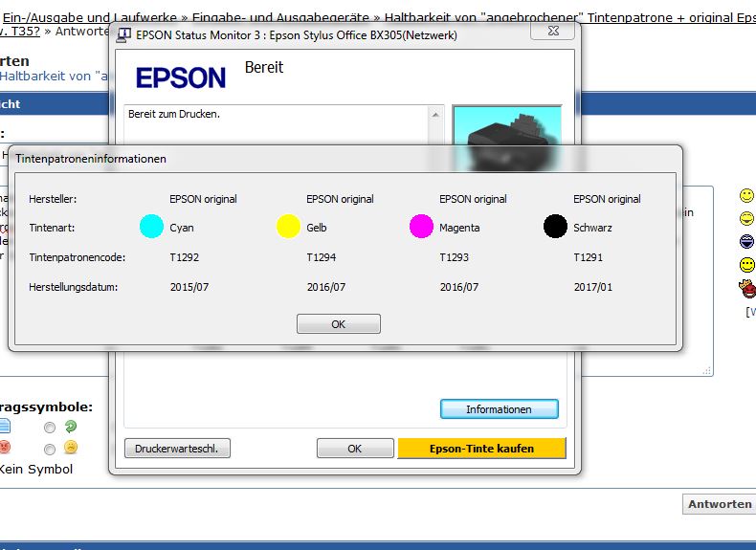
Task: Click the Antworten button on the forum page
Action: coord(720,504)
